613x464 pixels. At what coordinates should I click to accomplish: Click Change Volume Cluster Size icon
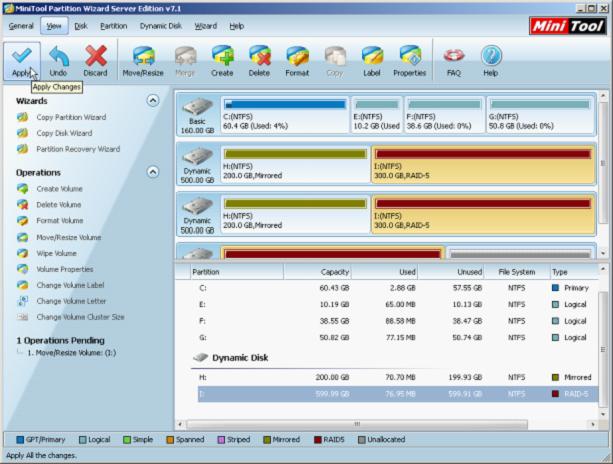click(23, 317)
